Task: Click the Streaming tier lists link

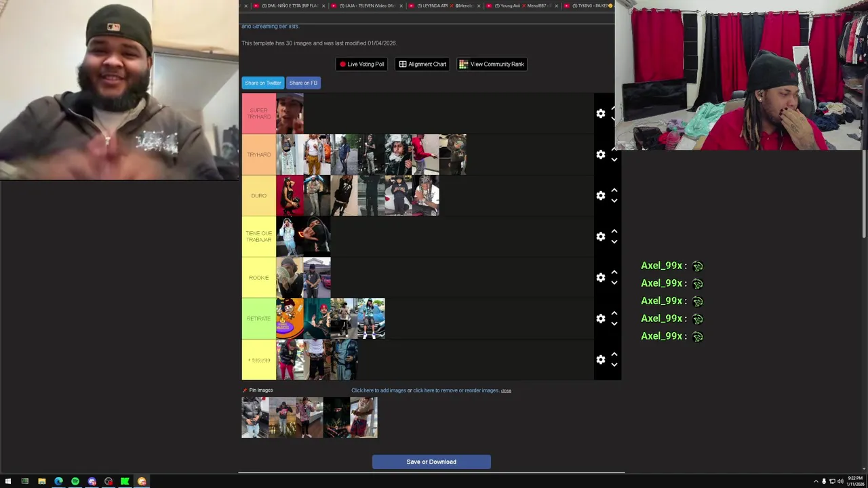Action: tap(275, 26)
